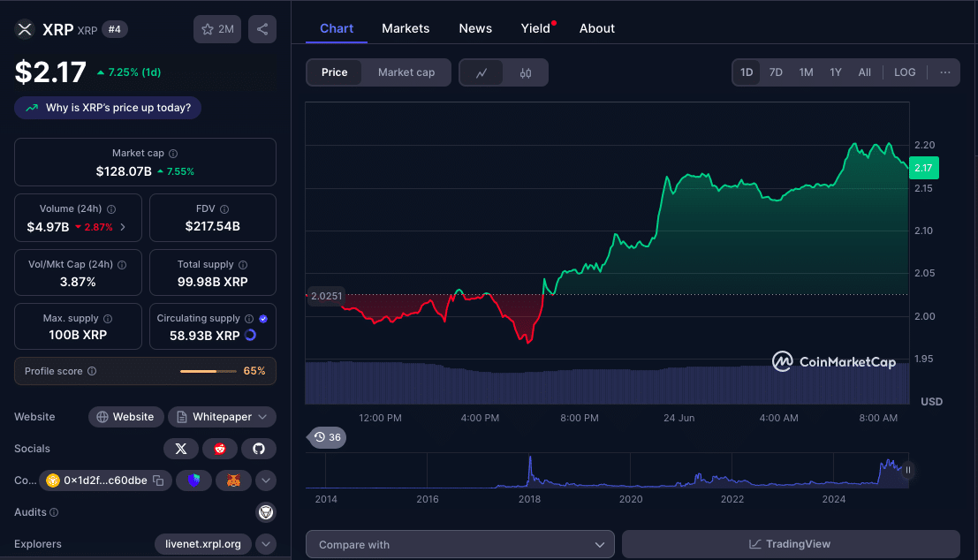Image resolution: width=978 pixels, height=560 pixels.
Task: Open the share icon button
Action: pos(262,29)
